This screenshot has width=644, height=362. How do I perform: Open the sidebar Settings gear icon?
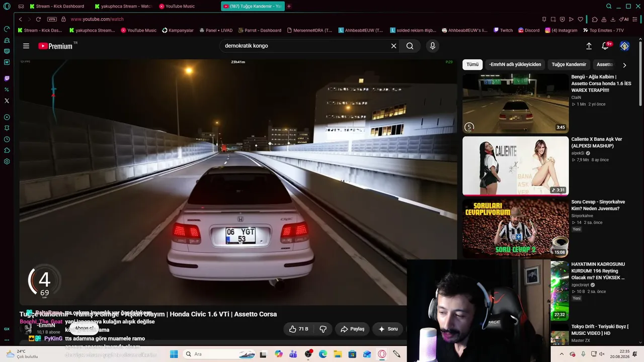7,161
